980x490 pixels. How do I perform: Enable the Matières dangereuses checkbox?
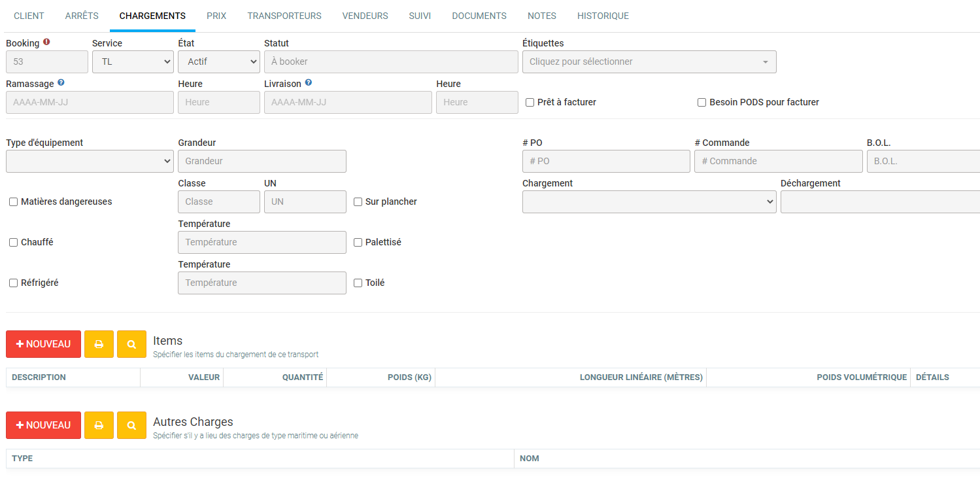14,202
